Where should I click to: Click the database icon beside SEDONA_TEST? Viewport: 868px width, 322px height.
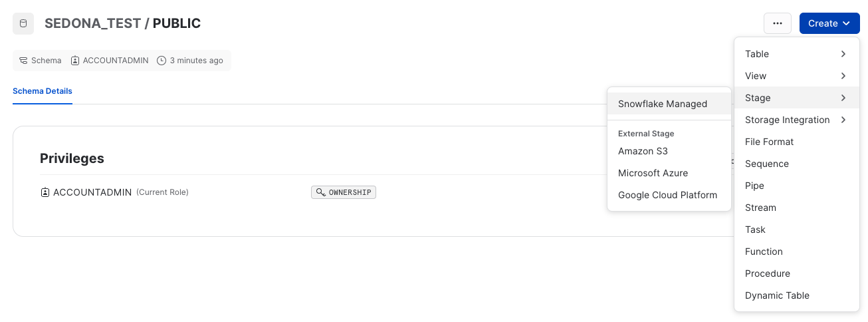[x=24, y=24]
